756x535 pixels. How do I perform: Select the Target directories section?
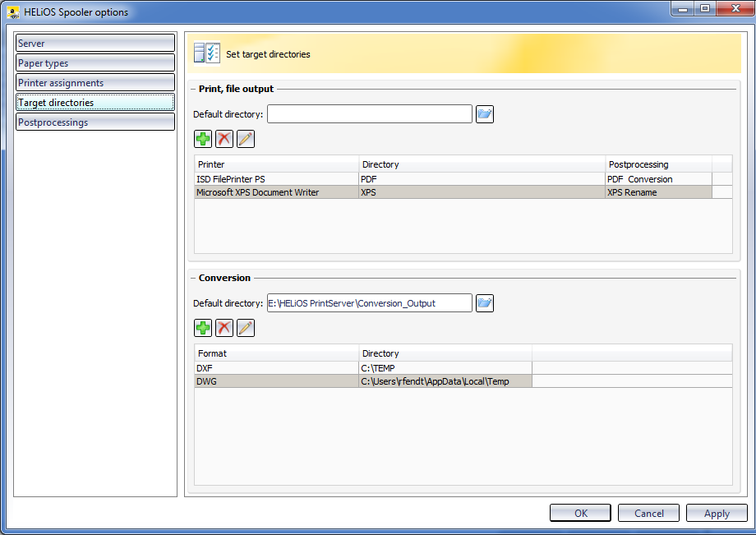95,102
